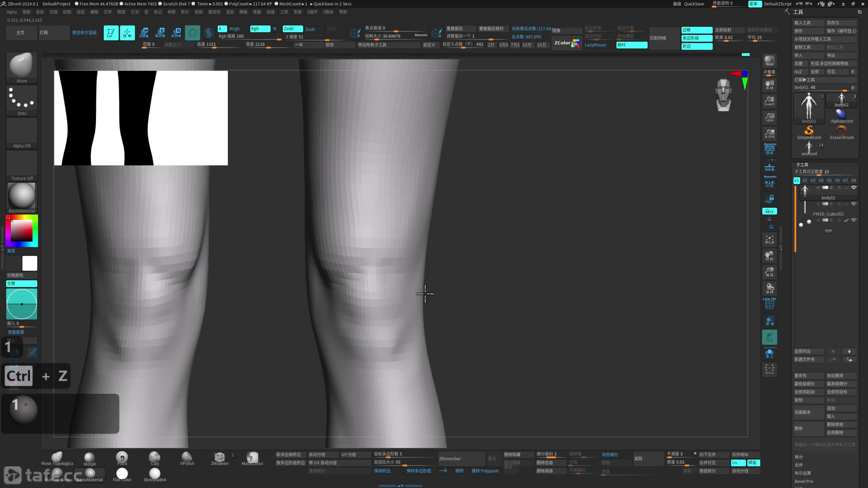Toggle the PolyF line fill icon
Viewport: 868px width, 488px height.
pos(769,304)
